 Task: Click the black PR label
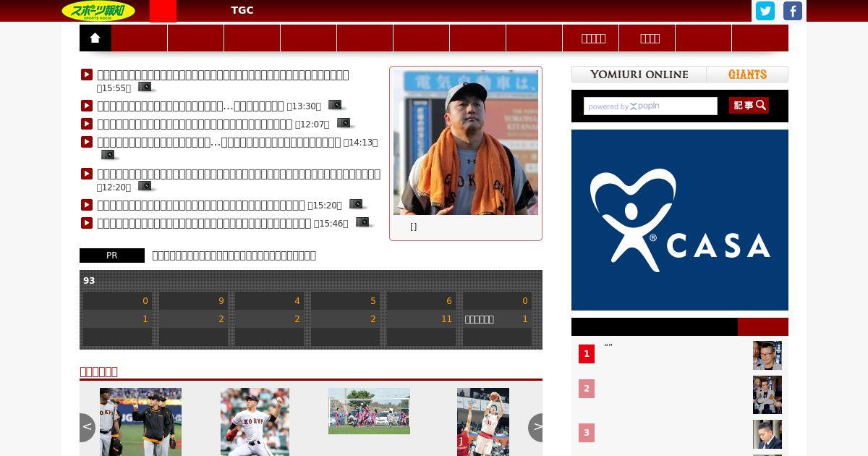click(x=112, y=256)
